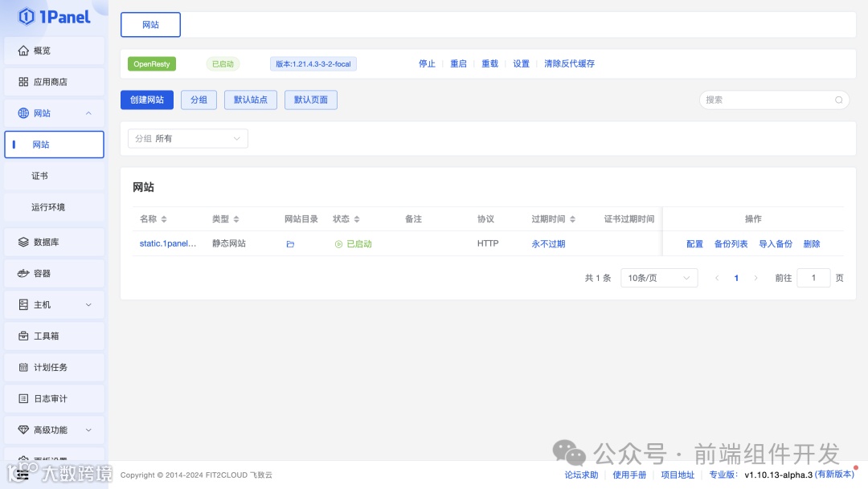The width and height of the screenshot is (868, 489).
Task: Select the 运行环境 menu item
Action: coord(47,206)
